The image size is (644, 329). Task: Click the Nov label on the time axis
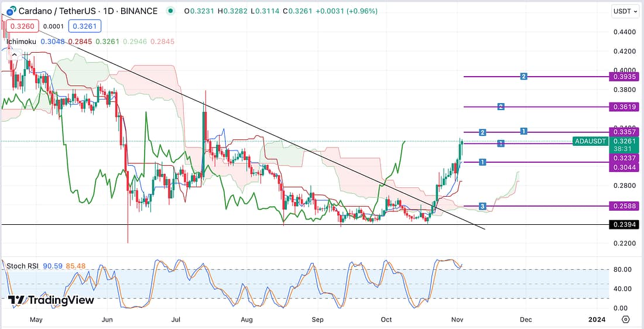coord(459,320)
